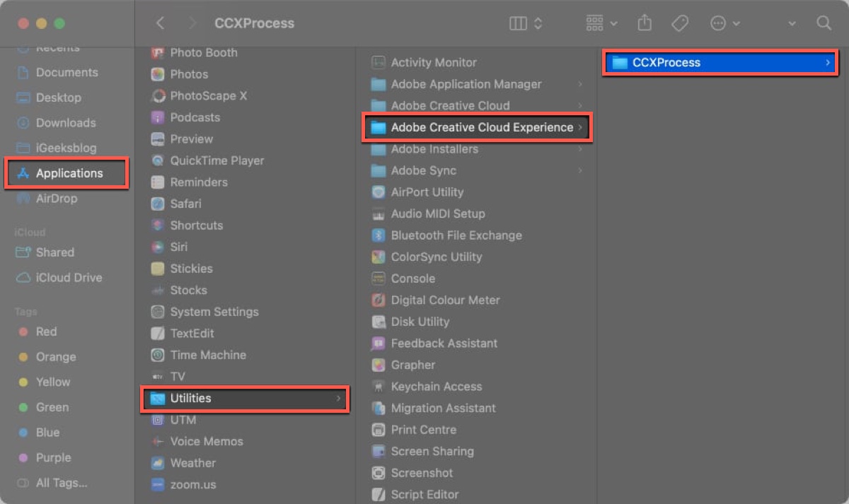Image resolution: width=849 pixels, height=504 pixels.
Task: Select the zoom.us app icon
Action: (158, 485)
